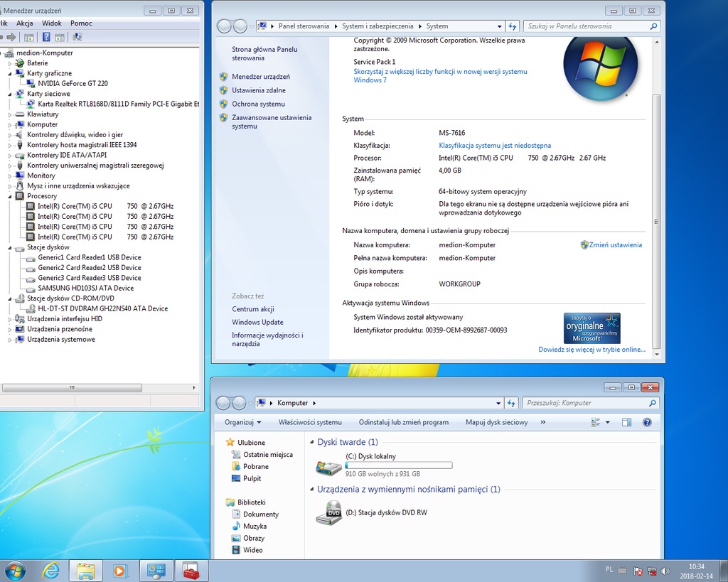
Task: Click the refresh button in System window address bar
Action: coord(512,26)
